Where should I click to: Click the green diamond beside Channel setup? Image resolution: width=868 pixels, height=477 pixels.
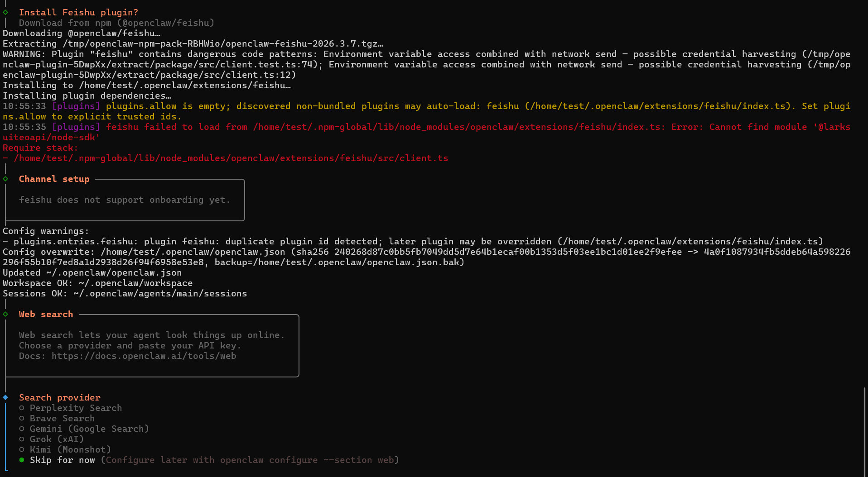coord(5,179)
